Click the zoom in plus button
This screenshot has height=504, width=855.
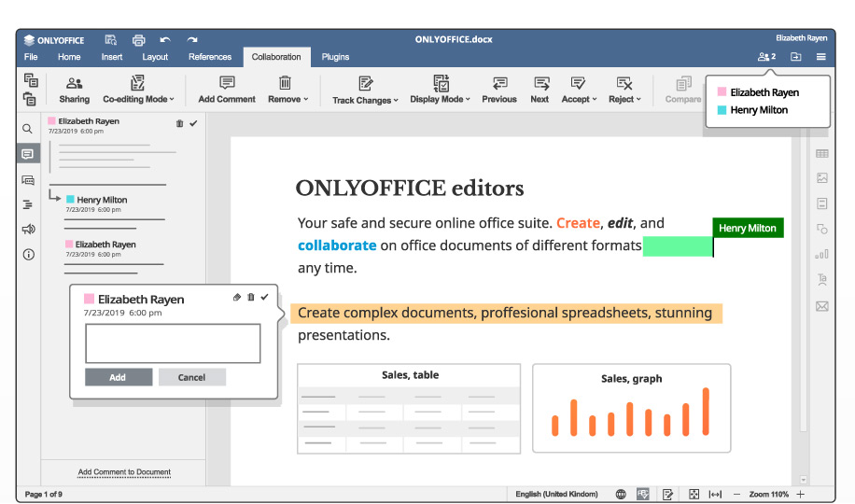point(800,494)
